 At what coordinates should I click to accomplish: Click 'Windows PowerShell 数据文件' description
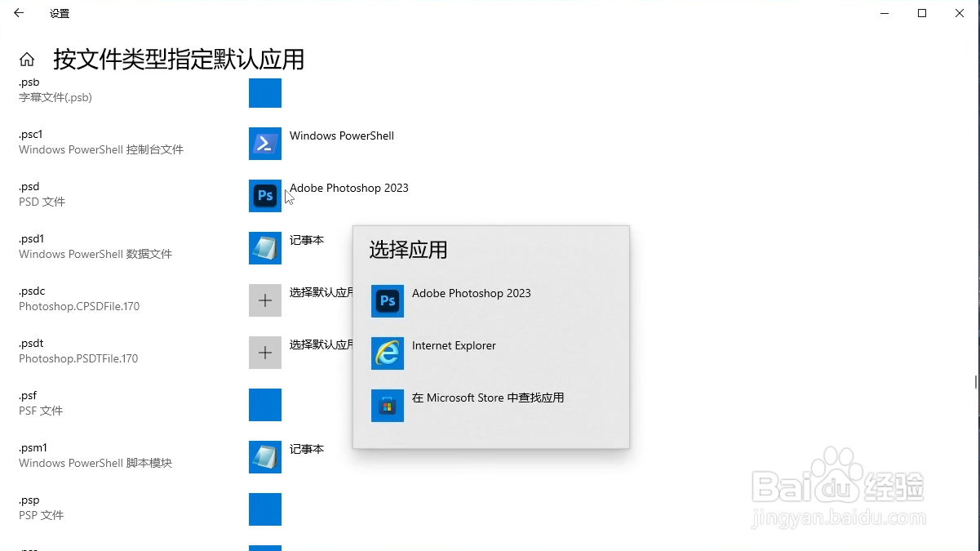[95, 255]
